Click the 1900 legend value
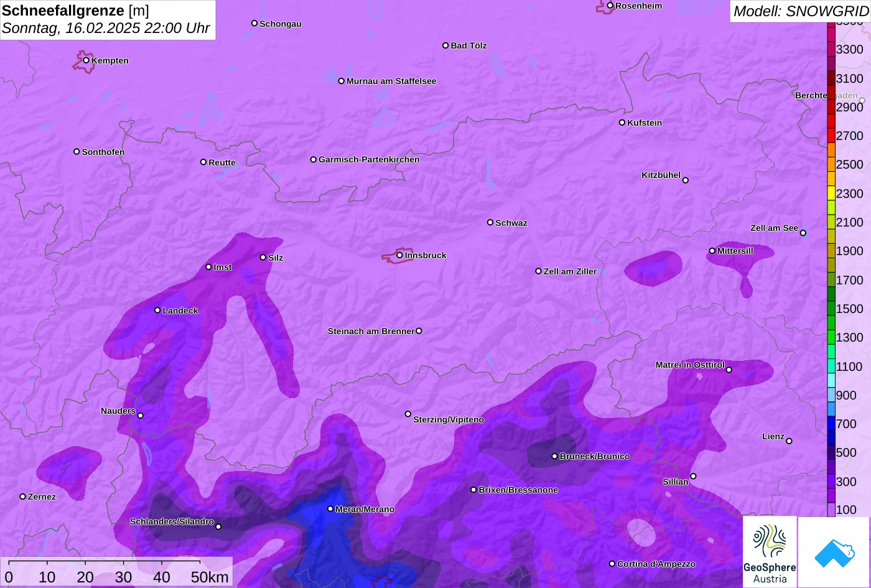This screenshot has width=871, height=588. (850, 251)
